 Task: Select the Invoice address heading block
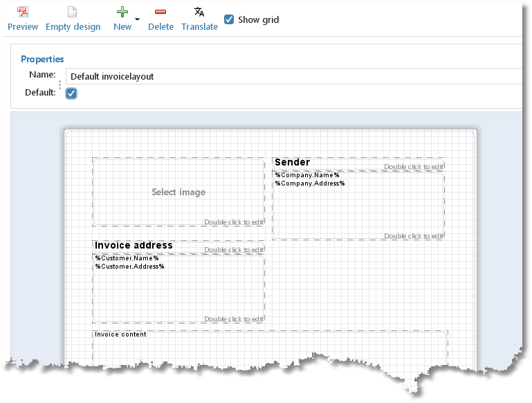click(x=178, y=247)
